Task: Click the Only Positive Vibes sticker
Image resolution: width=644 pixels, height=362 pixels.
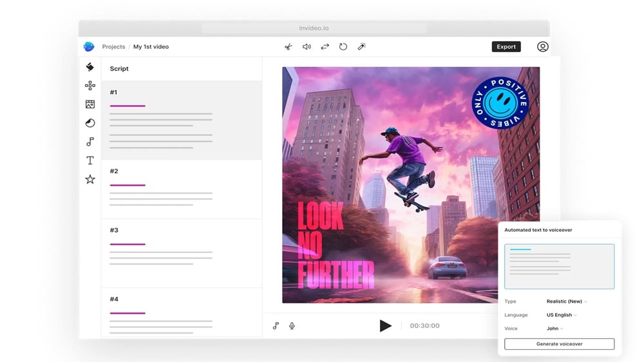Action: tap(500, 103)
